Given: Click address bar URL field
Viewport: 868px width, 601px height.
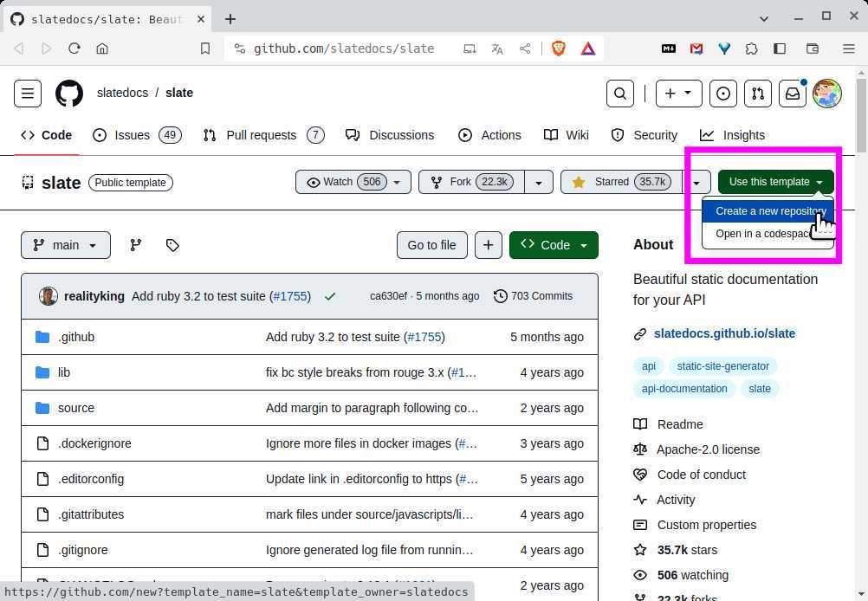Looking at the screenshot, I should (343, 48).
